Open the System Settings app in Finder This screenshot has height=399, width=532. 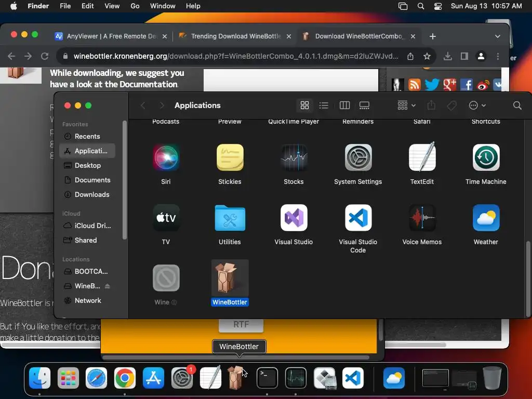click(358, 157)
